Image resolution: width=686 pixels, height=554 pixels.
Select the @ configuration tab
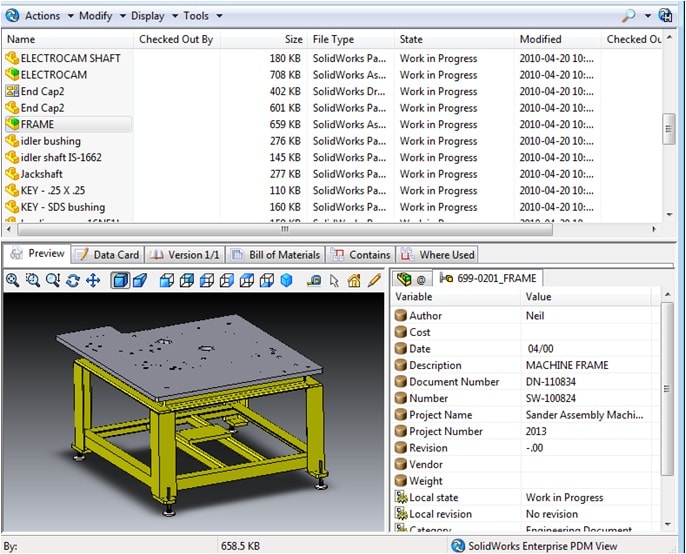point(412,279)
